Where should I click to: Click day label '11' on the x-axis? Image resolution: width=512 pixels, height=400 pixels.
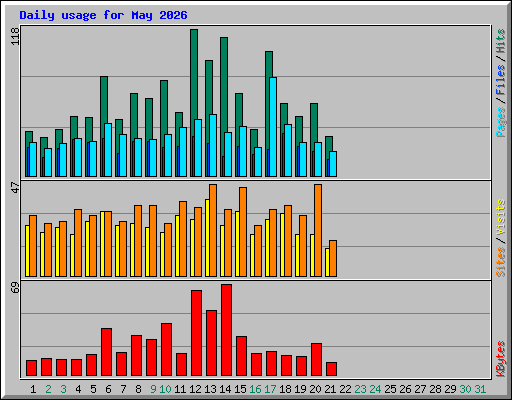180,389
